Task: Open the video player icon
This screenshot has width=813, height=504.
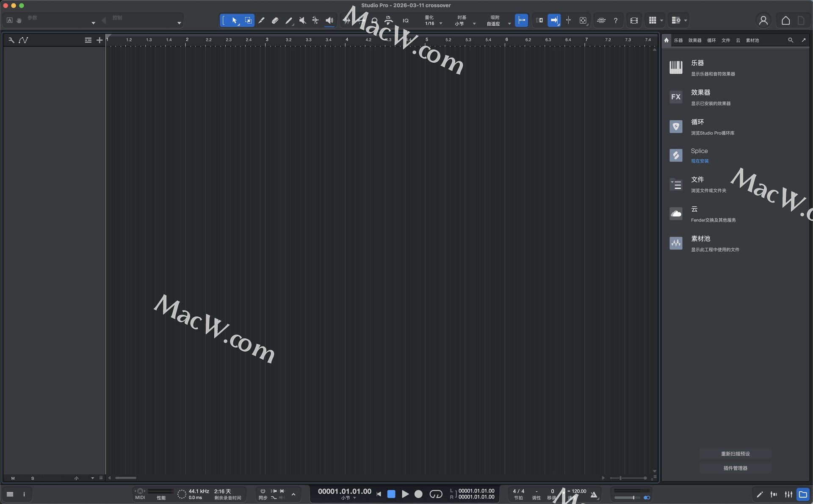Action: click(634, 20)
